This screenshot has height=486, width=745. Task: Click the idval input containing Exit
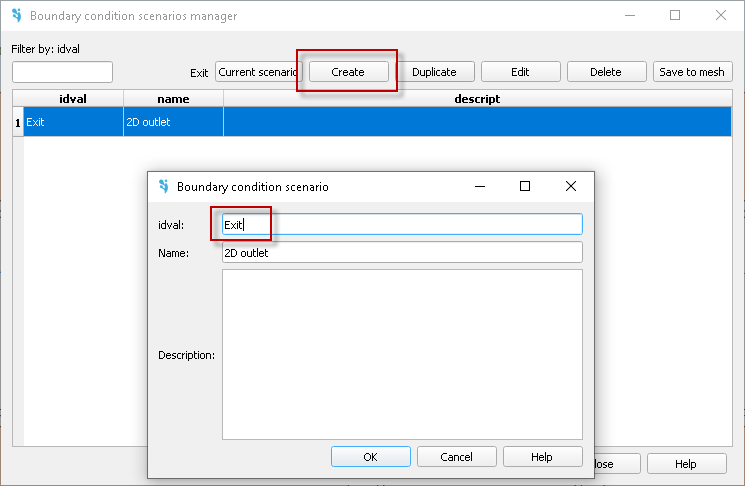pos(401,225)
